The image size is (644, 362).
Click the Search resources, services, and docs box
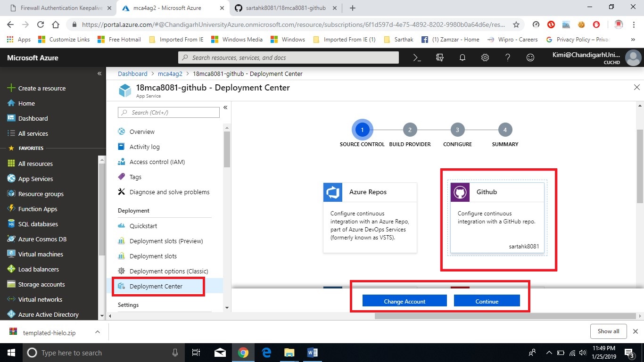pos(289,58)
